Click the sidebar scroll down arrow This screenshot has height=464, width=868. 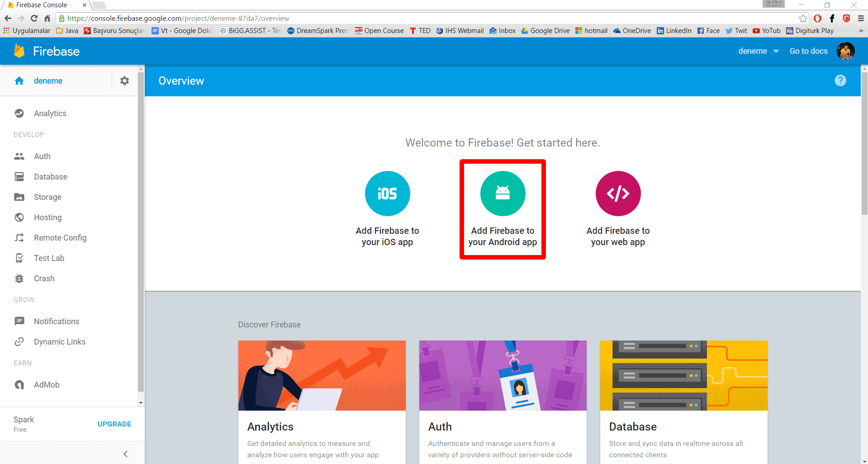click(x=141, y=402)
